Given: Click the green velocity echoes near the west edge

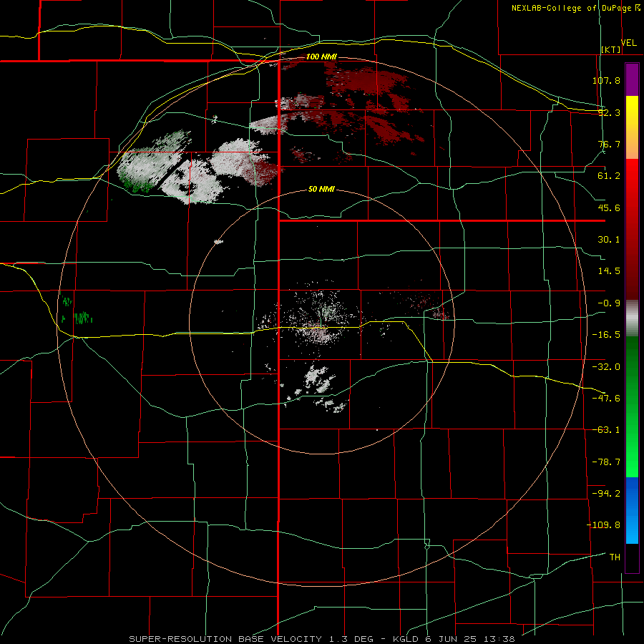Looking at the screenshot, I should tap(77, 311).
